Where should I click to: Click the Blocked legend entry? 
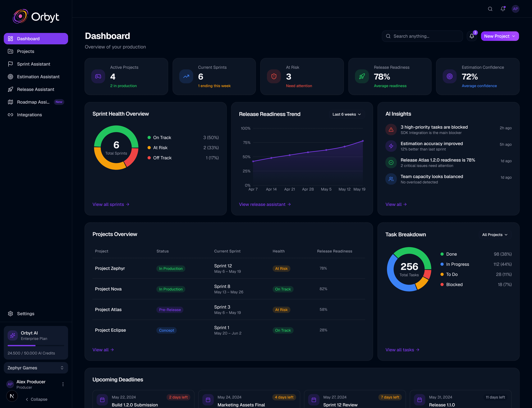coord(476,284)
